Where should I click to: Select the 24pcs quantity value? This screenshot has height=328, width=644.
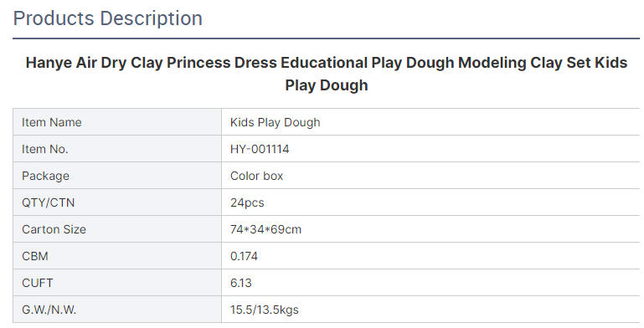(247, 202)
